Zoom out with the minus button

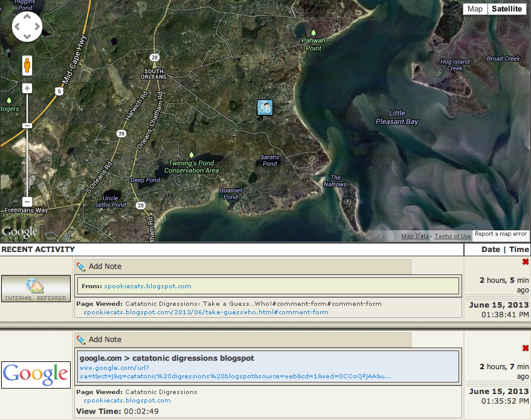pos(27,201)
